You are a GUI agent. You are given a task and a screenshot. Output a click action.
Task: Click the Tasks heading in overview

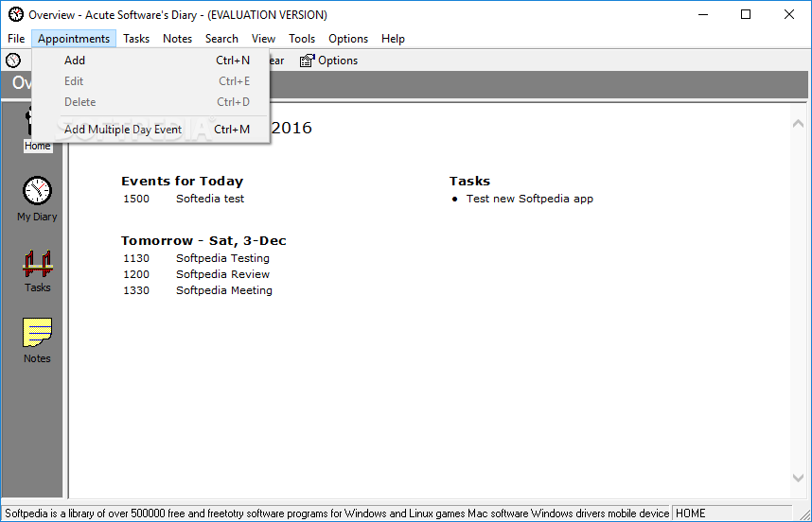click(x=469, y=181)
